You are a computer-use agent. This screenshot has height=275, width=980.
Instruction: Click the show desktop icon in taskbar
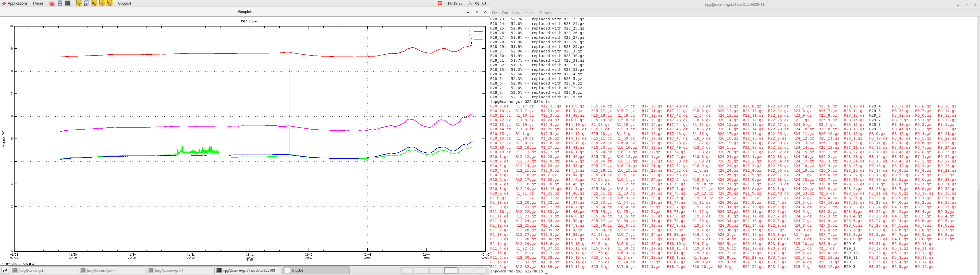click(5, 270)
